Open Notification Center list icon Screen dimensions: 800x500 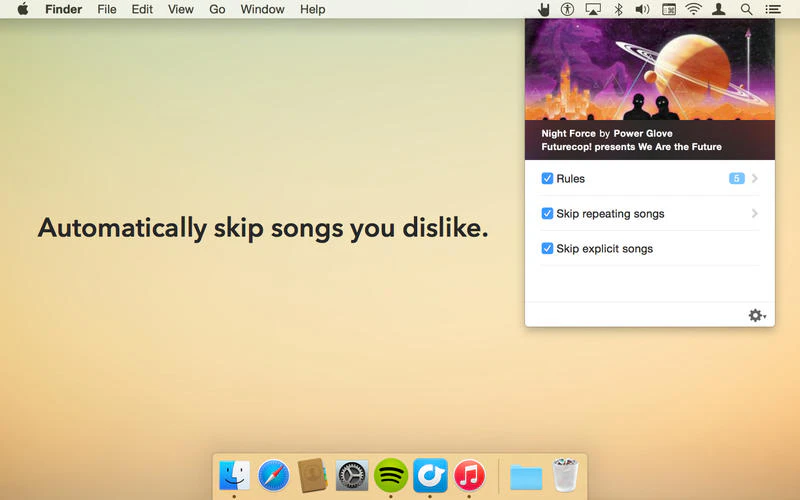click(x=773, y=9)
